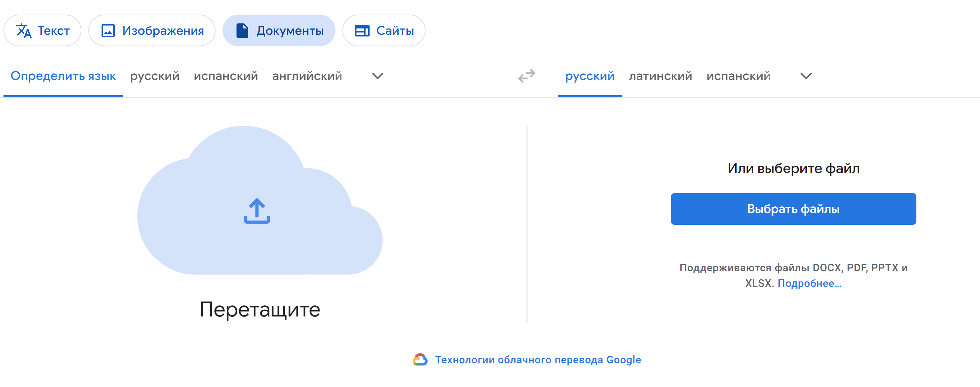Open the Изображения translation mode
980x387 pixels.
coord(152,31)
